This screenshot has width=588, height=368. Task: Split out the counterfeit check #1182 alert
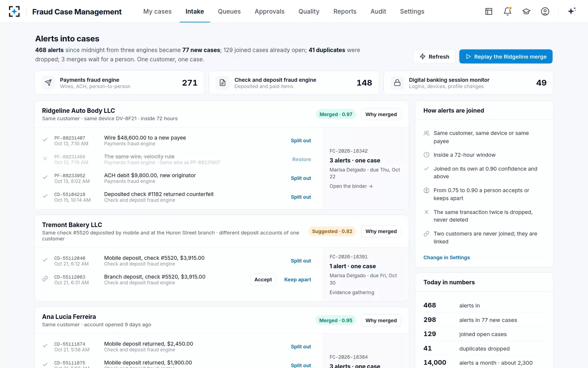(x=301, y=197)
